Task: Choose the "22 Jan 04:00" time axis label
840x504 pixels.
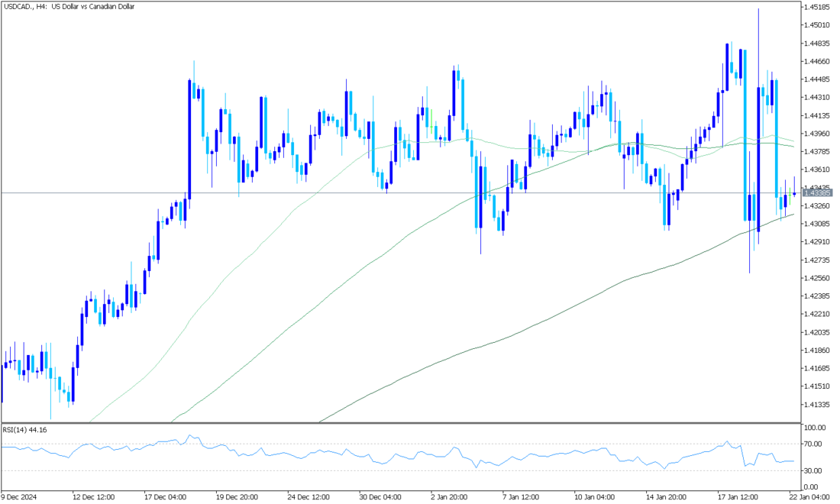Action: (x=809, y=497)
